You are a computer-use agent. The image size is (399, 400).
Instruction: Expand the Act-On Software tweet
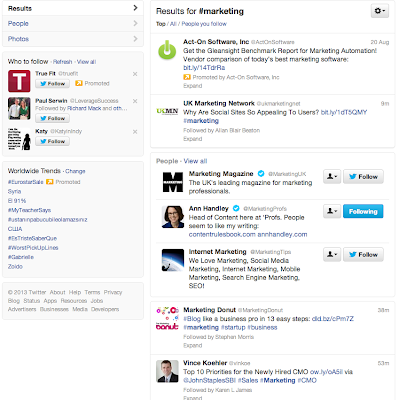[x=193, y=86]
